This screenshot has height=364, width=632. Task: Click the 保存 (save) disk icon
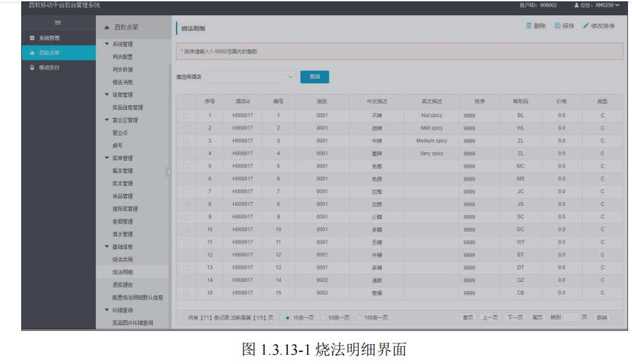point(557,26)
